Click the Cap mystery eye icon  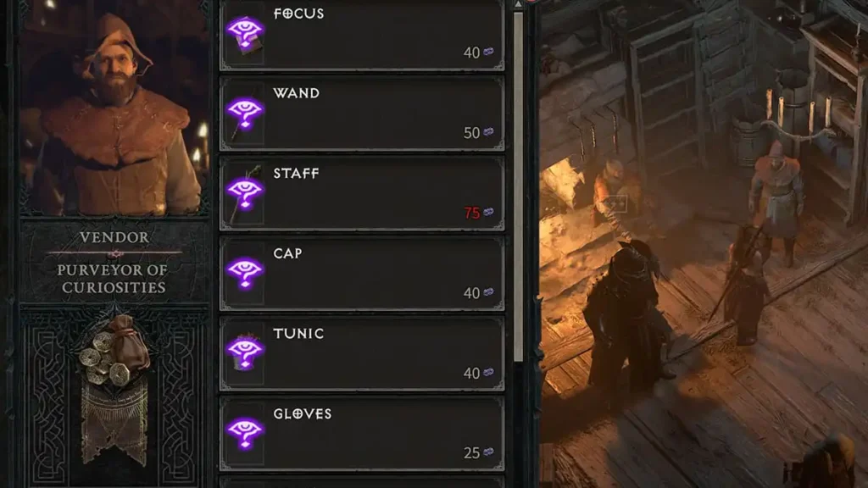[x=245, y=273]
